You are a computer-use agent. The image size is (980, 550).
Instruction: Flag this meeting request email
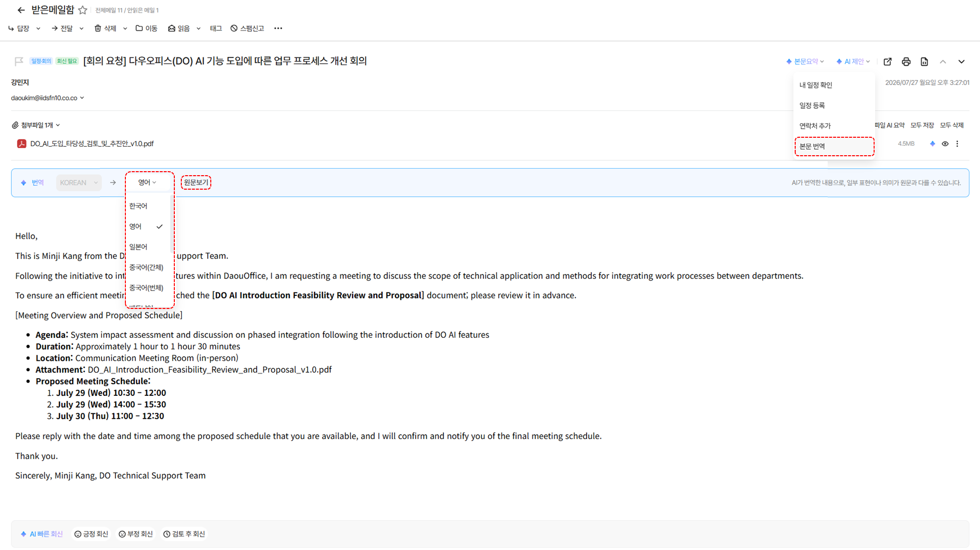[x=19, y=61]
